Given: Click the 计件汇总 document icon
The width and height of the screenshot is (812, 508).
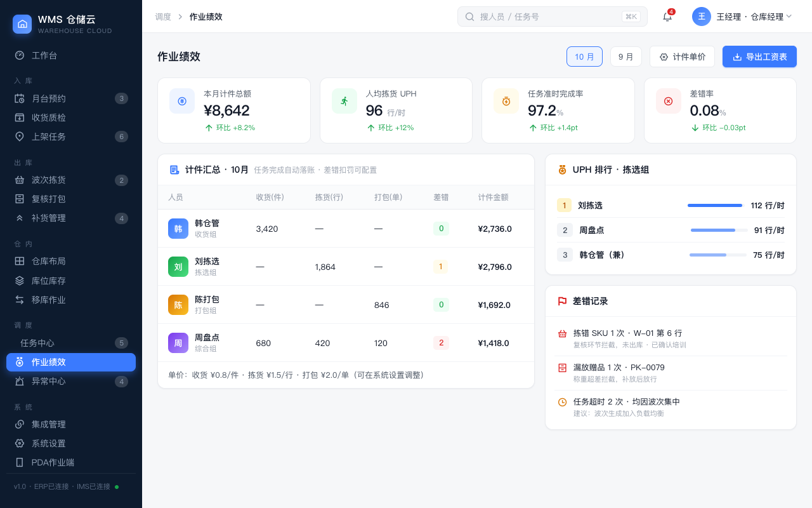Looking at the screenshot, I should 174,170.
